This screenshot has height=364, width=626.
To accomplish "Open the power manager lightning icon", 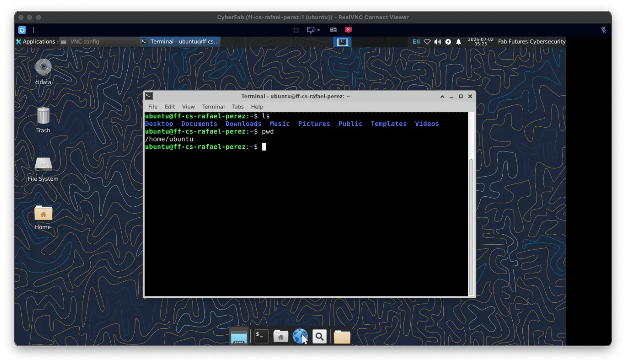I will 448,42.
